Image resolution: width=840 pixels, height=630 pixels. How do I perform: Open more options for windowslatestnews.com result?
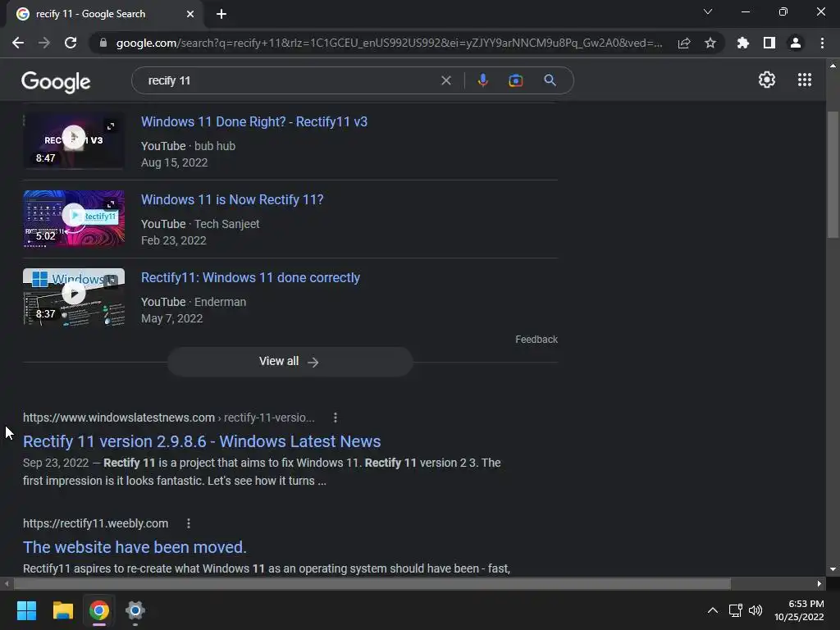click(x=336, y=418)
